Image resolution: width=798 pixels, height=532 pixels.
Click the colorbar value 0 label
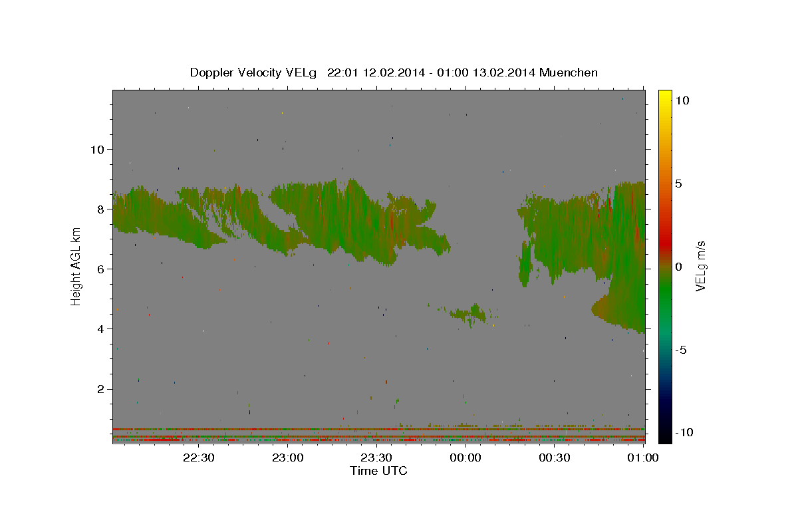678,267
